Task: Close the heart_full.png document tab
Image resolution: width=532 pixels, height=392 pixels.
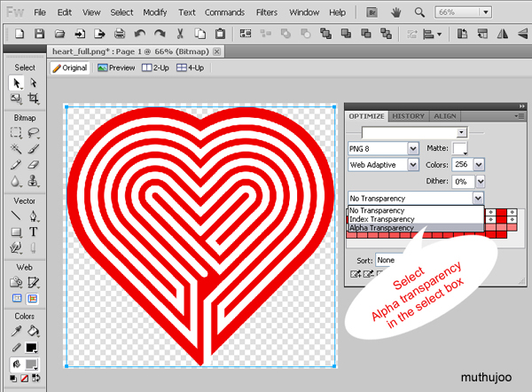Action: pos(216,51)
